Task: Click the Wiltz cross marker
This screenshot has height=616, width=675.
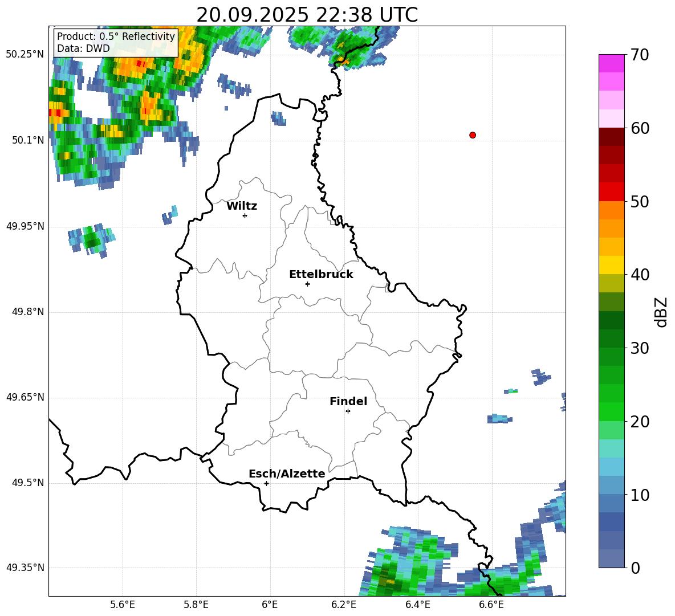Action: pyautogui.click(x=245, y=215)
